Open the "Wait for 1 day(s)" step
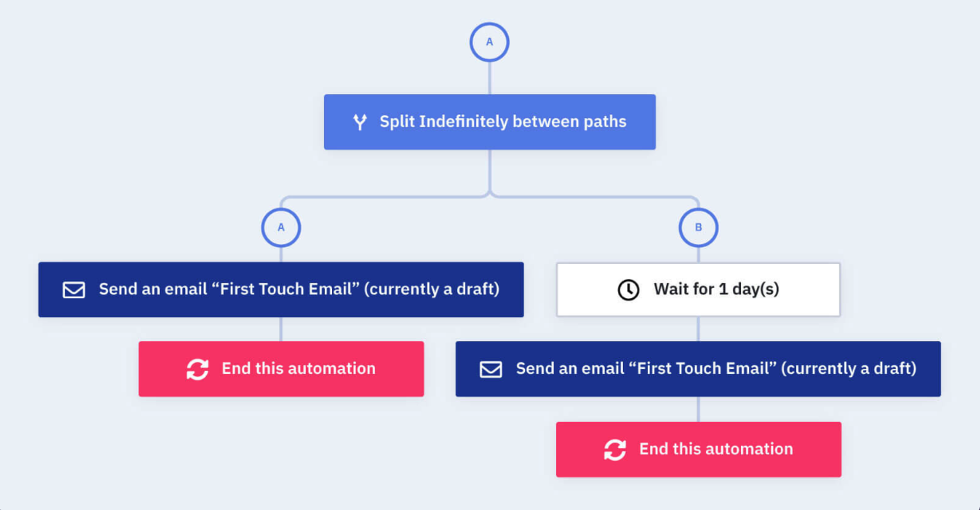This screenshot has height=510, width=980. tap(716, 290)
